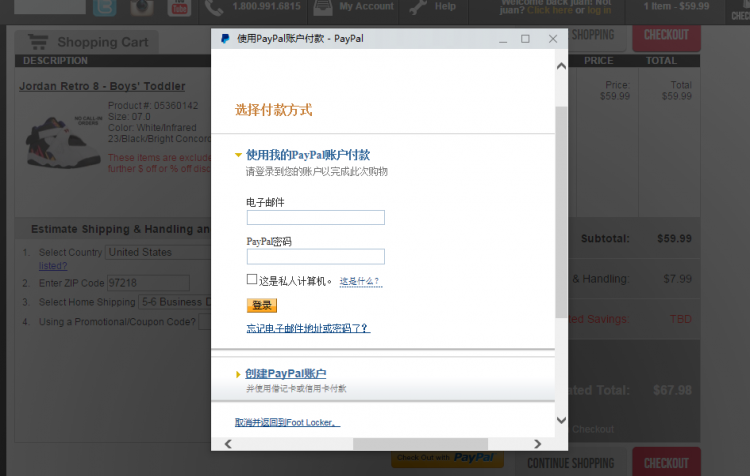Collapse the 使用我的PayPal账户付款 section

coord(308,155)
